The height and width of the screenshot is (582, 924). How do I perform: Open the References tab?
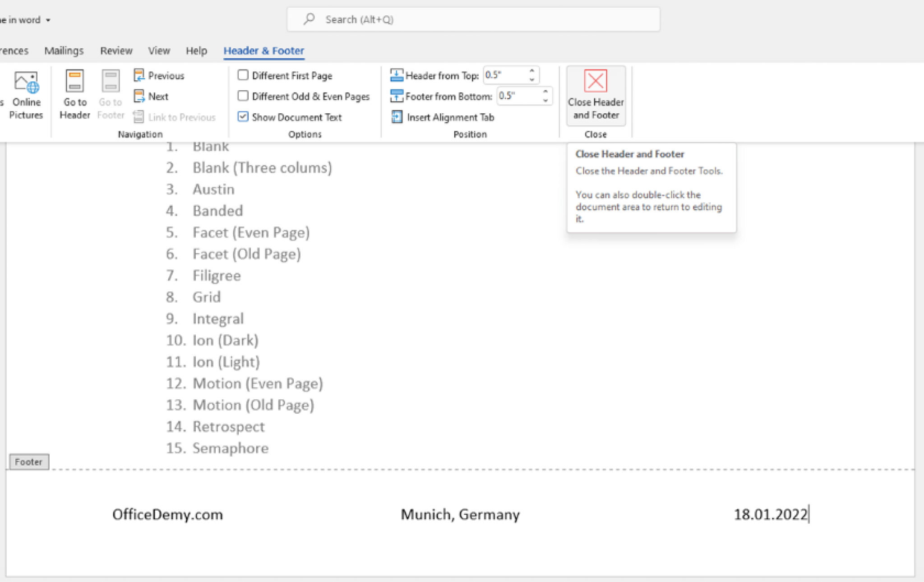tap(14, 51)
